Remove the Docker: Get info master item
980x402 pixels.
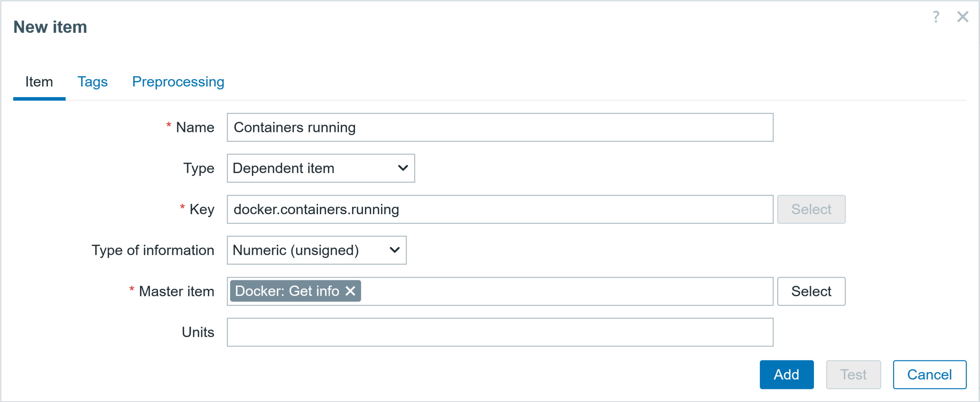pos(350,291)
